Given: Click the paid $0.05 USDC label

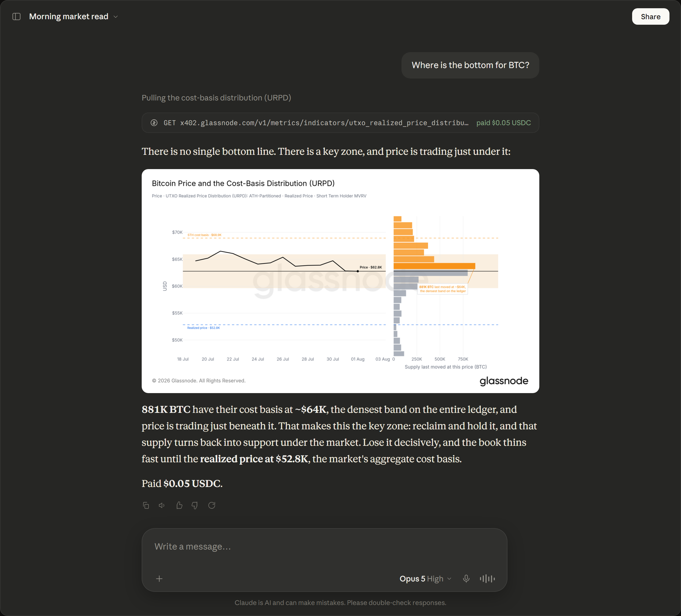Looking at the screenshot, I should [503, 123].
